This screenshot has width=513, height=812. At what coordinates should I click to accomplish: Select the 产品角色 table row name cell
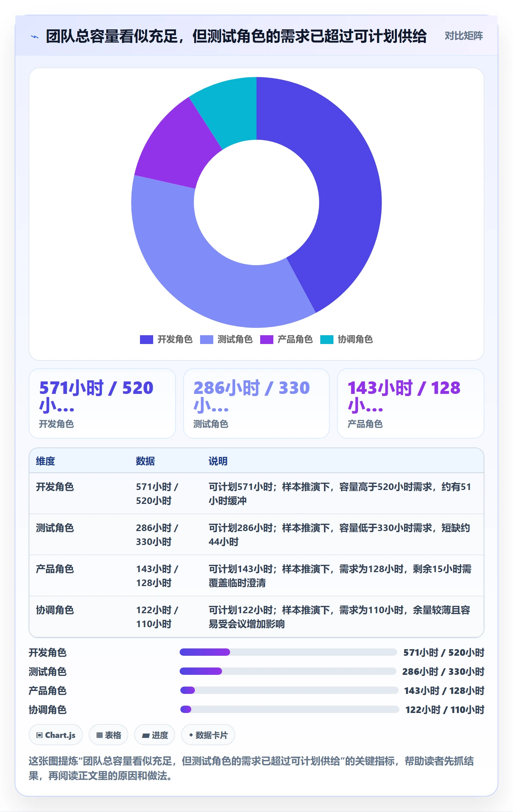55,569
